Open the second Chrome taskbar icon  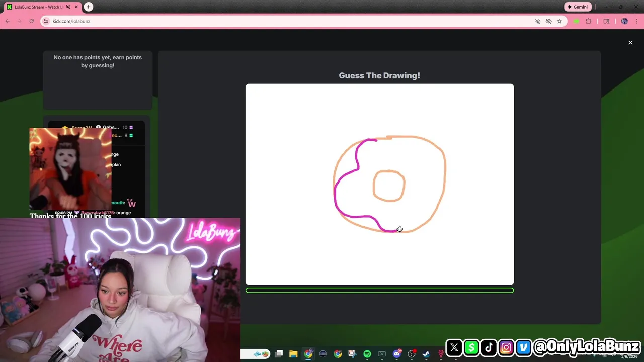[x=338, y=354]
